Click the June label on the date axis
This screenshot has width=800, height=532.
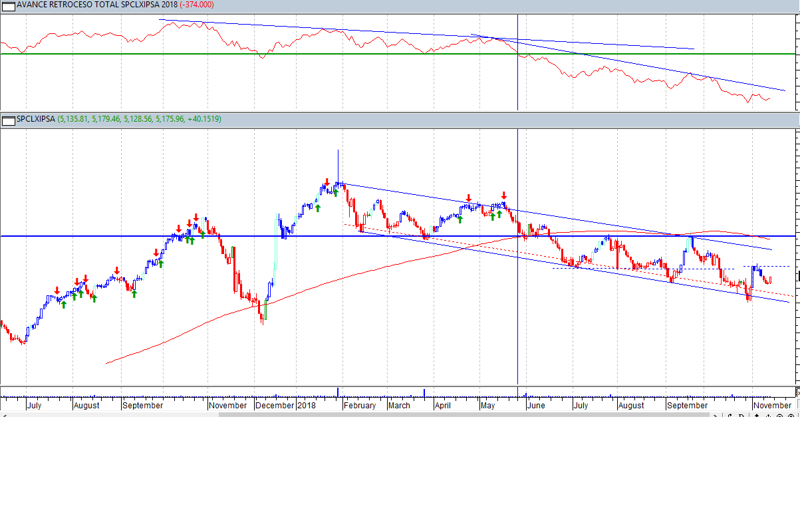535,405
